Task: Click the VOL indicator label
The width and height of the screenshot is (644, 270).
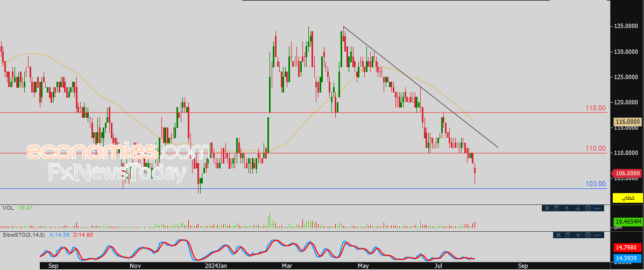Action: click(8, 208)
